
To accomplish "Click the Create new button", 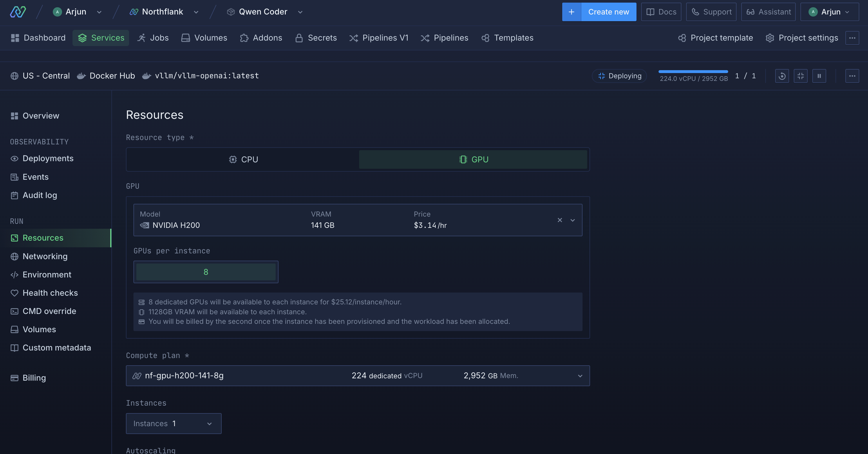I will coord(609,12).
